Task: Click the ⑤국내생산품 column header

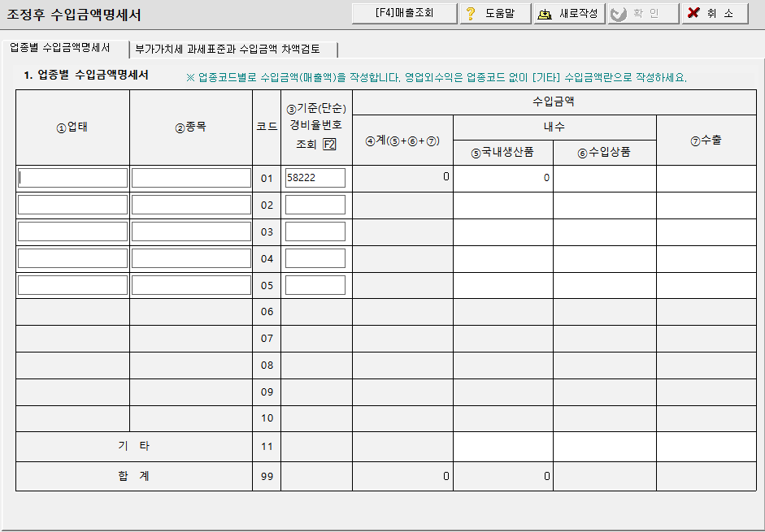Action: tap(503, 153)
